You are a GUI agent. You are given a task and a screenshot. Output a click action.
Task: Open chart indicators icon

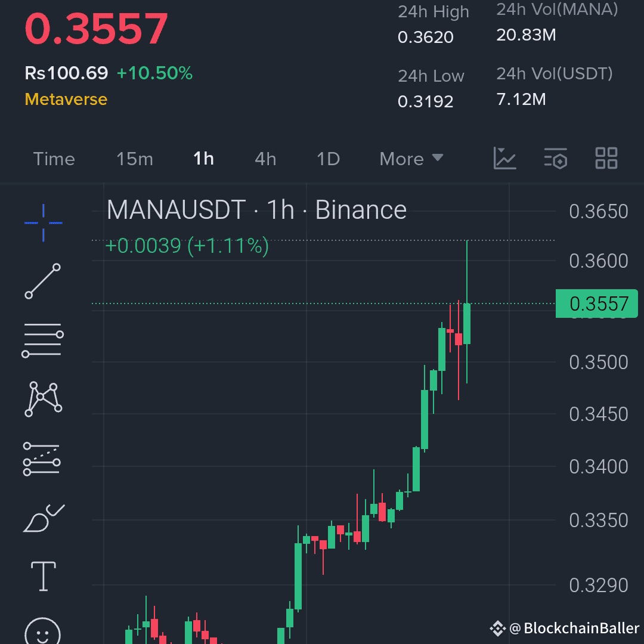pos(504,158)
